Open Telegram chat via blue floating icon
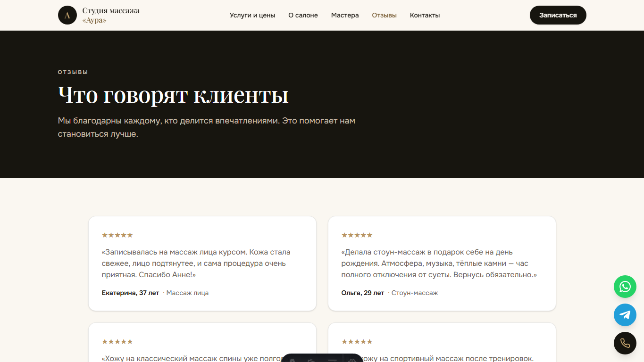This screenshot has width=644, height=362. (625, 315)
